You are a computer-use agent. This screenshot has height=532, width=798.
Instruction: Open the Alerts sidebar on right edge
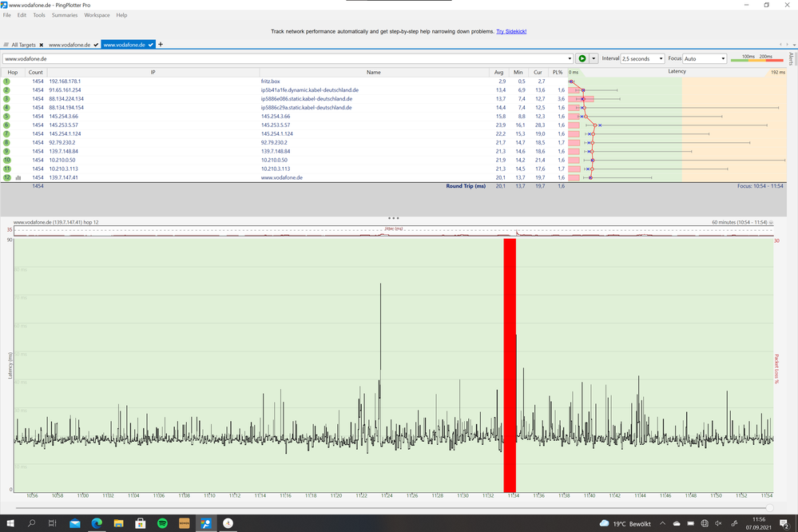tap(791, 59)
